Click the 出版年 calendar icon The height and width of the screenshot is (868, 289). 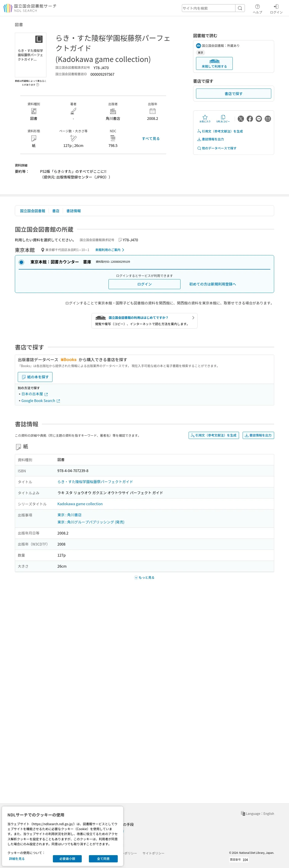pyautogui.click(x=152, y=111)
